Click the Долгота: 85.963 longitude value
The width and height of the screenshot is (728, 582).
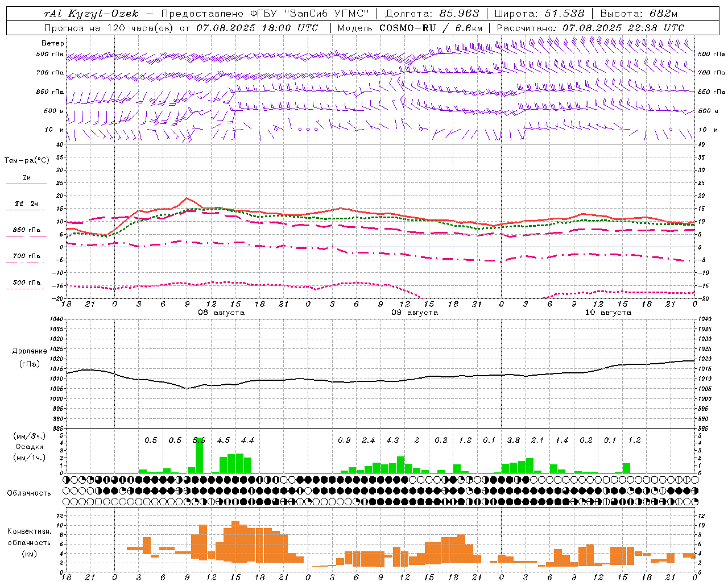(x=432, y=14)
